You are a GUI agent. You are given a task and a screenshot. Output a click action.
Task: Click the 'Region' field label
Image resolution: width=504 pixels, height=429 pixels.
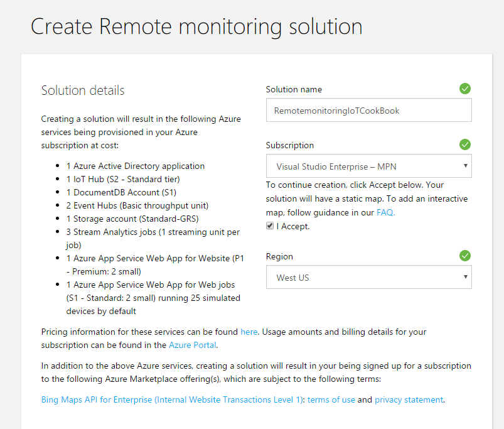(279, 256)
